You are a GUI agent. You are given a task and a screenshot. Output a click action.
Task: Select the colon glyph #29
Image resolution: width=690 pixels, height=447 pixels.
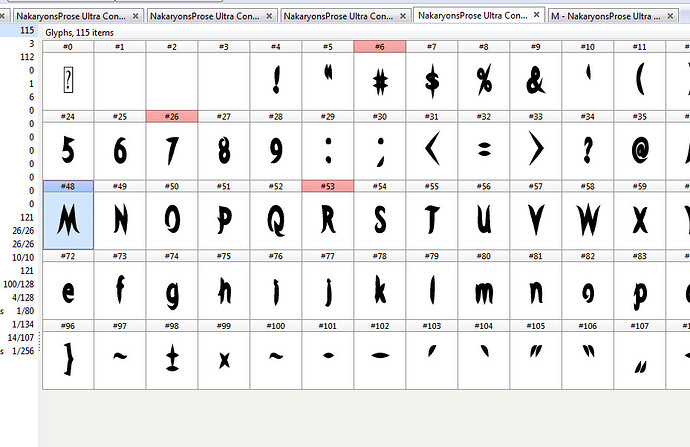[x=328, y=151]
